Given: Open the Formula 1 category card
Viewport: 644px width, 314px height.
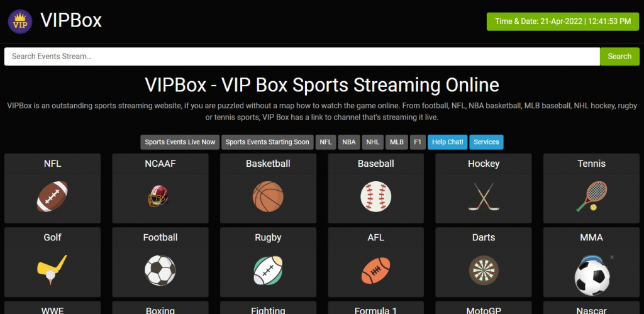Looking at the screenshot, I should coord(376,308).
